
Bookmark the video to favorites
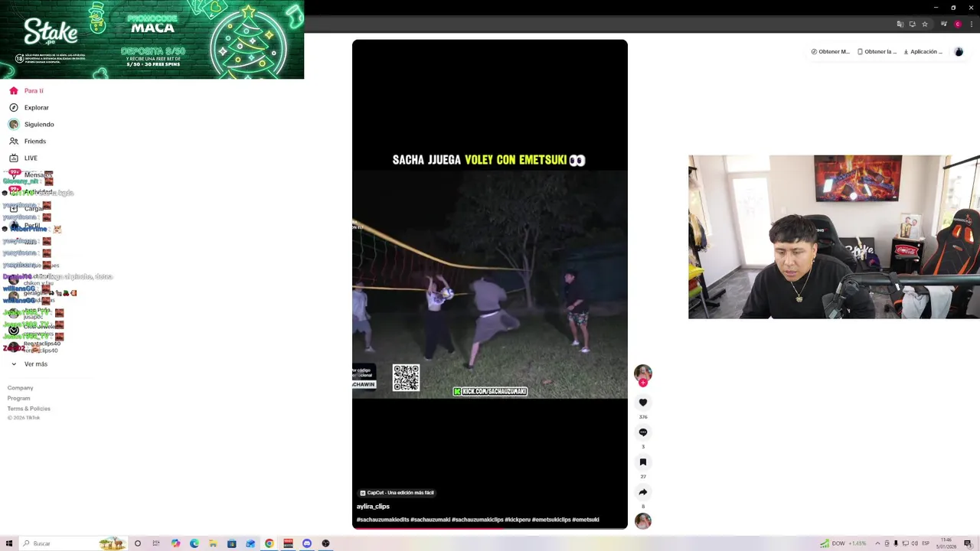click(643, 462)
